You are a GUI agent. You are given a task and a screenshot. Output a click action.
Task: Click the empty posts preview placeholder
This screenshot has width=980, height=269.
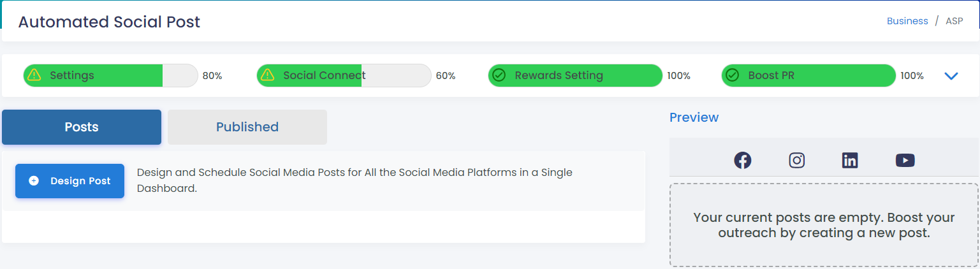pyautogui.click(x=824, y=225)
